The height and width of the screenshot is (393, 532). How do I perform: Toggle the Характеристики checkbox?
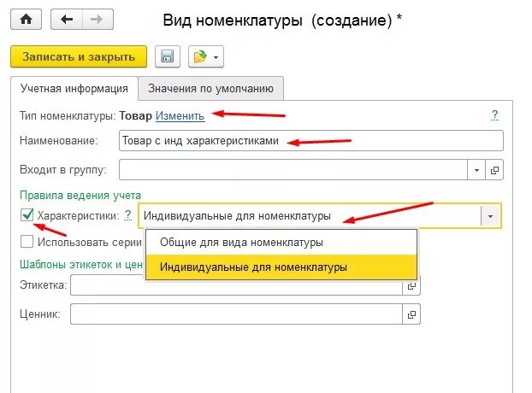click(27, 215)
